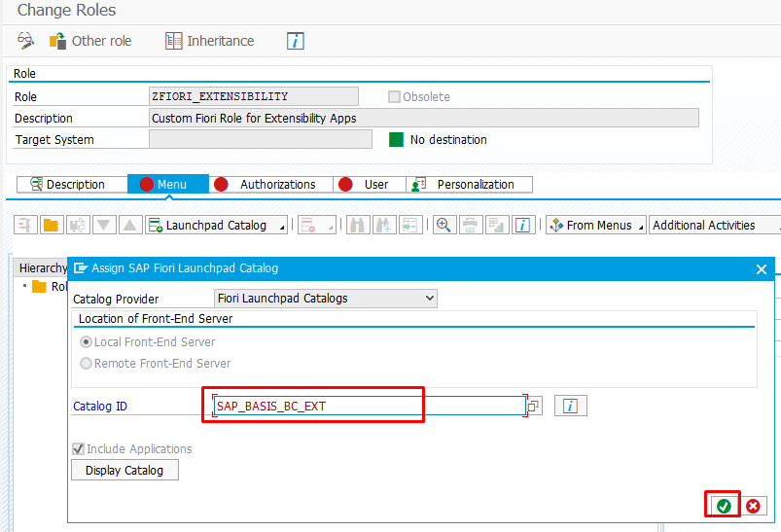Open the From Menus dropdown

tap(595, 226)
